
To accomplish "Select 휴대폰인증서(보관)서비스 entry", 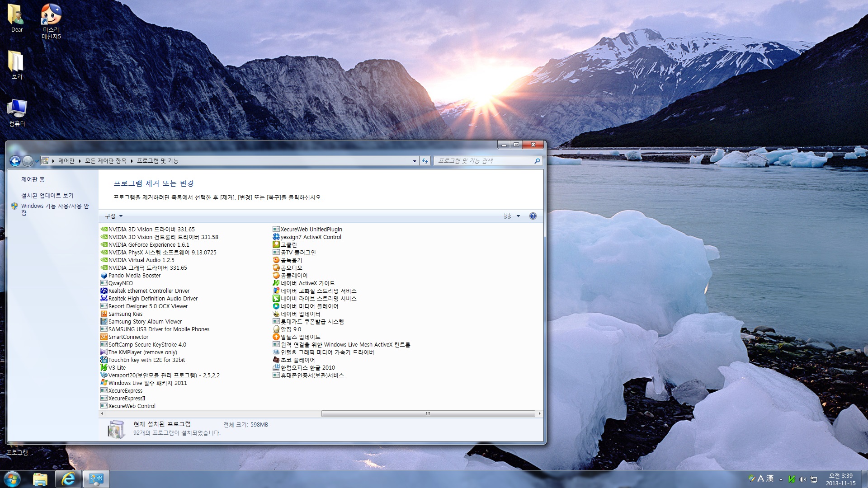I will [x=308, y=375].
